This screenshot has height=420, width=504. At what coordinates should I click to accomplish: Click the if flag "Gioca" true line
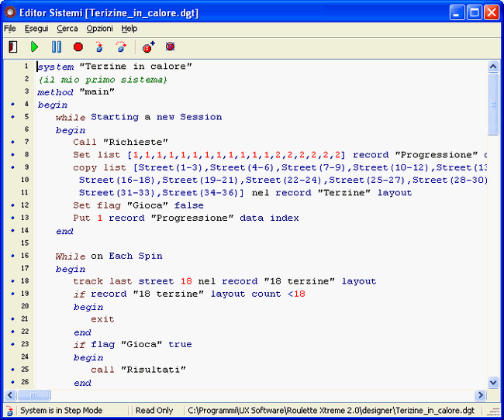point(133,345)
